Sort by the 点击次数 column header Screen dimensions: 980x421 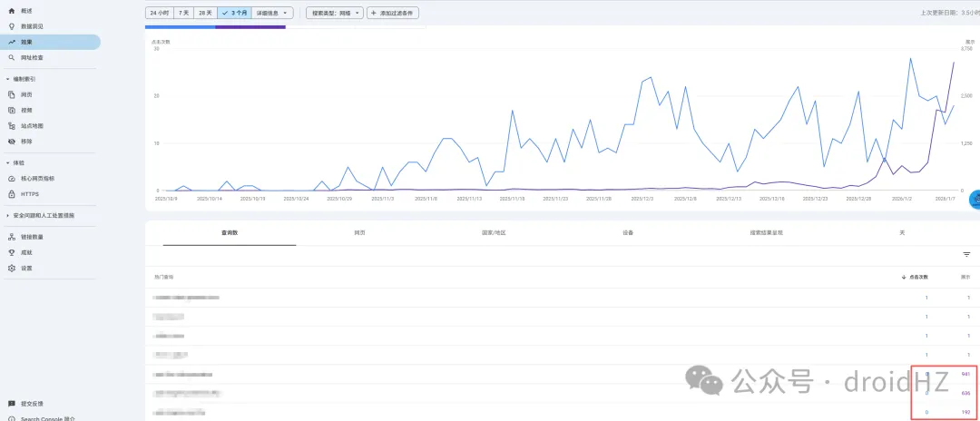coord(917,277)
